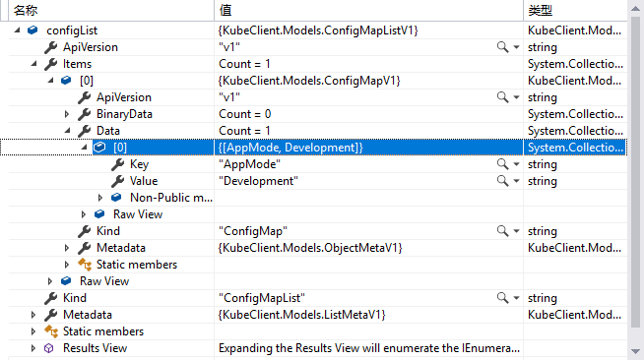Screen dimensions: 644x360
Task: Open visualizer dropdown arrow for Value row
Action: coord(516,181)
